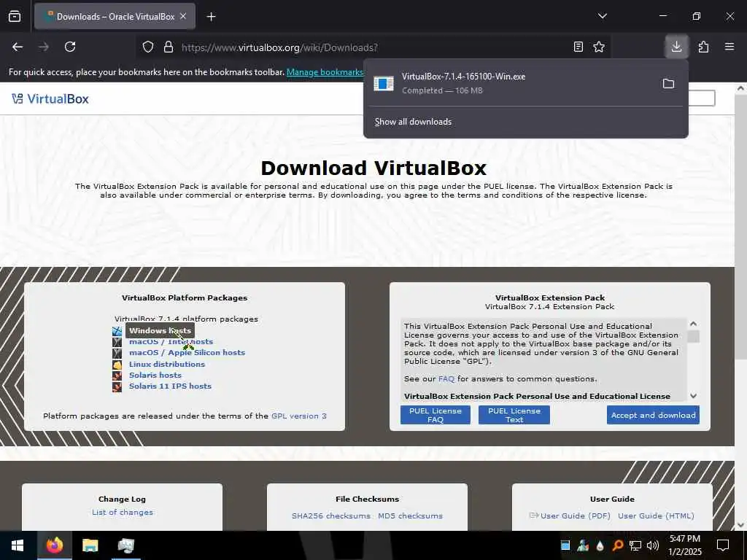747x560 pixels.
Task: Open List of changes link
Action: point(123,513)
